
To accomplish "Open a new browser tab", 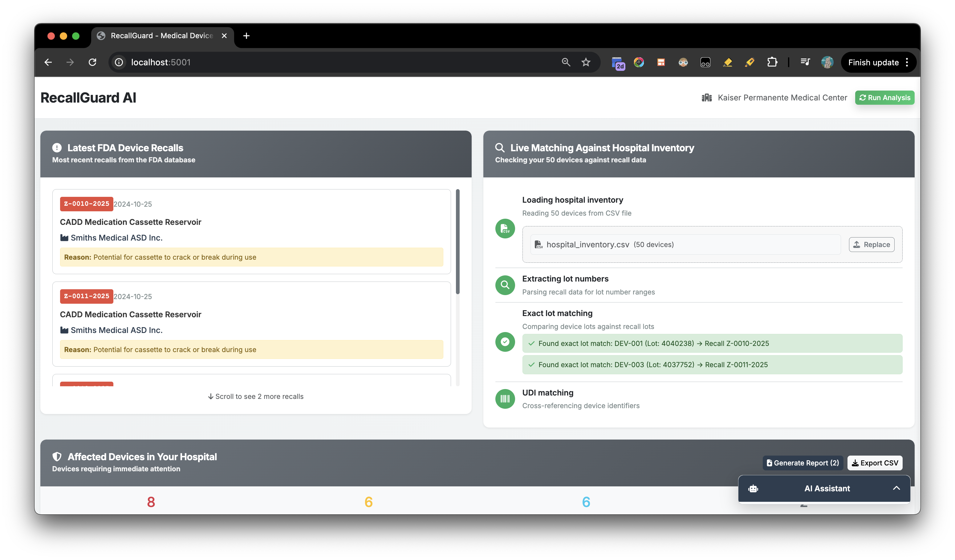I will 246,36.
